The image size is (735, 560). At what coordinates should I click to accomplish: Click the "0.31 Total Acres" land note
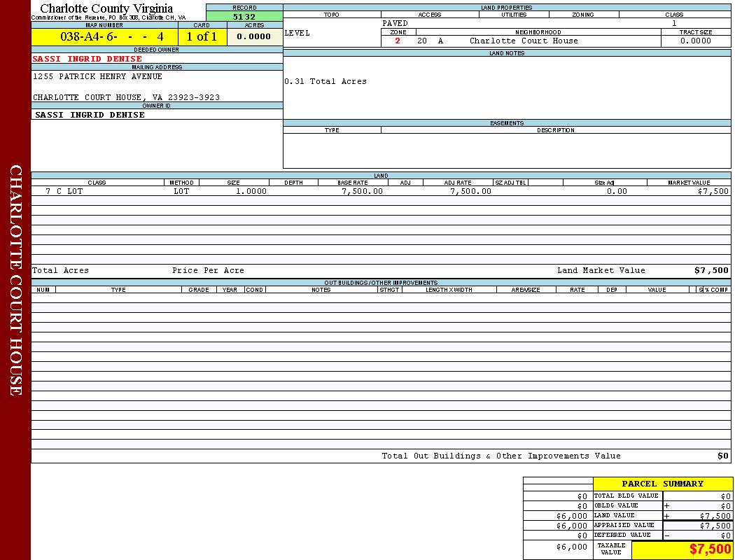(x=325, y=81)
